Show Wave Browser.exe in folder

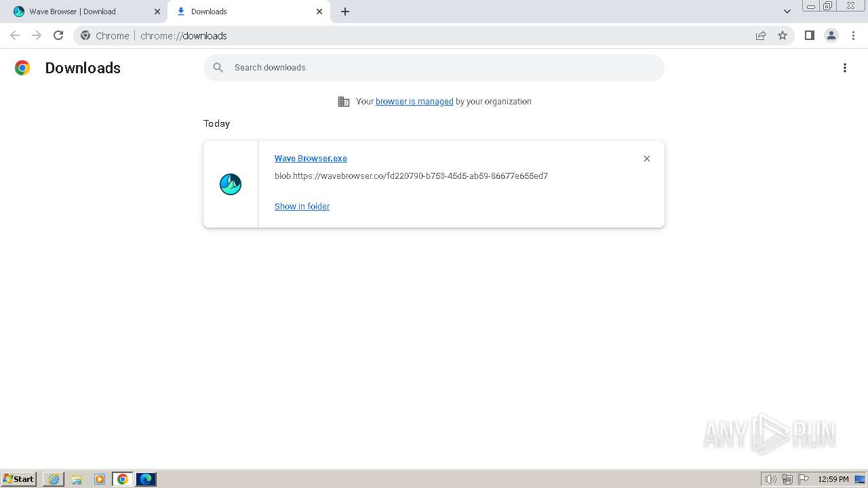(x=302, y=207)
